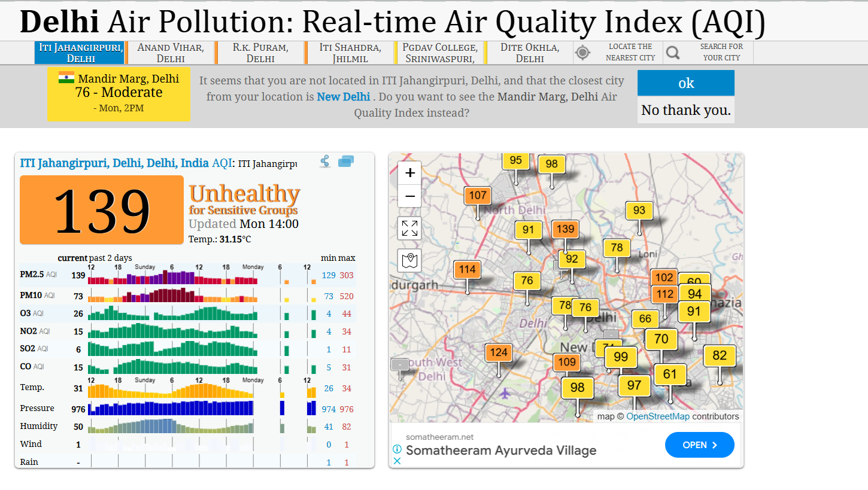The height and width of the screenshot is (490, 868).
Task: Select the 139 AQI map marker
Action: click(x=565, y=229)
